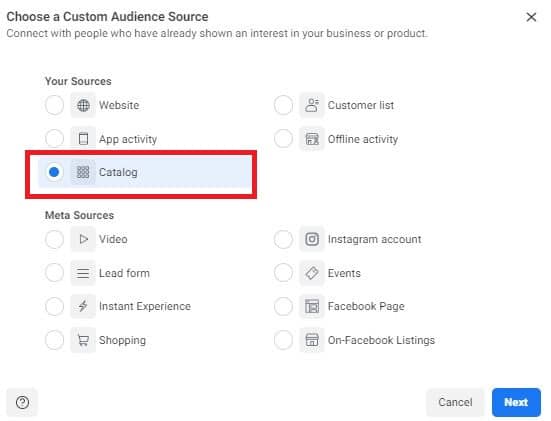
Task: Close the Custom Audience Source dialog
Action: point(531,17)
